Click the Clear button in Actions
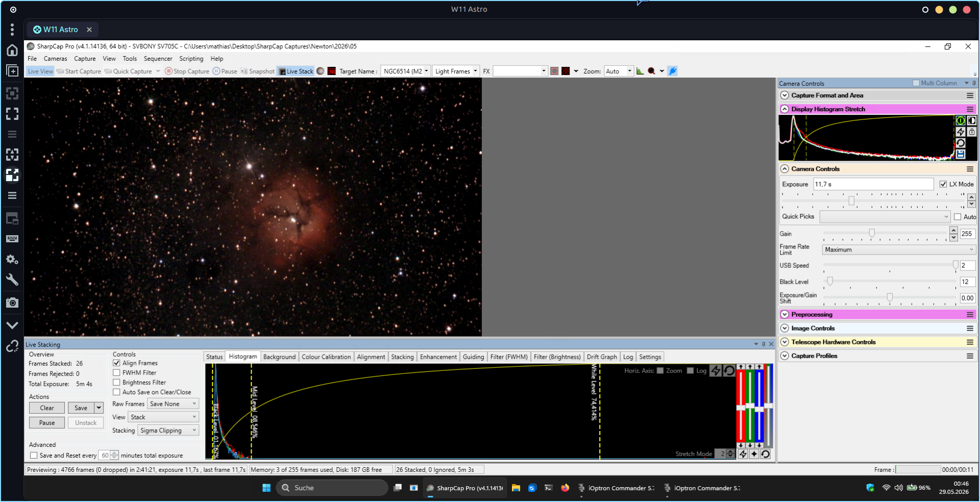Screen dimensions: 980x502 click(47, 408)
